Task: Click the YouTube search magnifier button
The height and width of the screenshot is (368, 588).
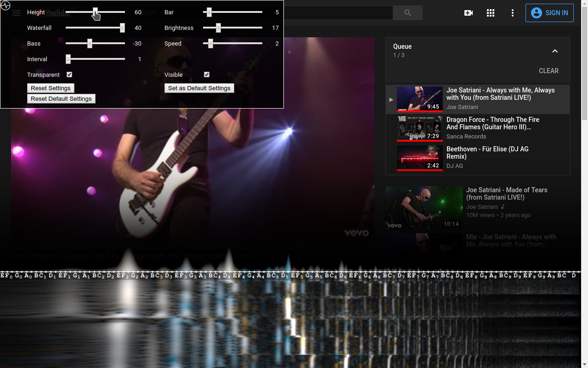Action: pos(407,13)
